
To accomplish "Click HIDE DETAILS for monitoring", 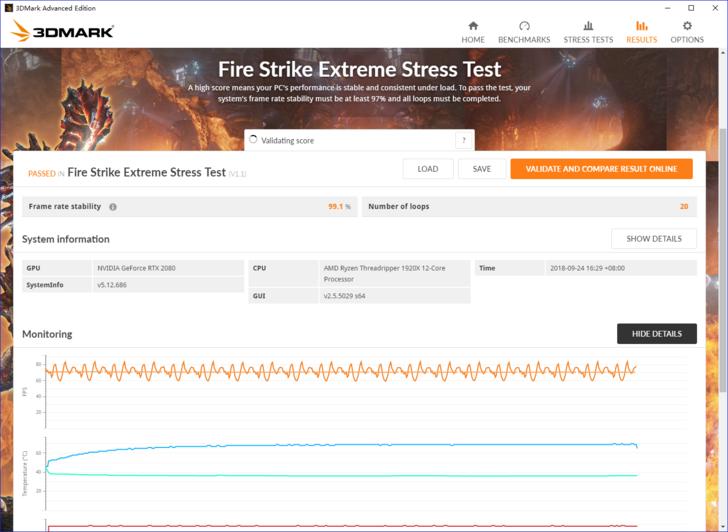I will pyautogui.click(x=656, y=334).
